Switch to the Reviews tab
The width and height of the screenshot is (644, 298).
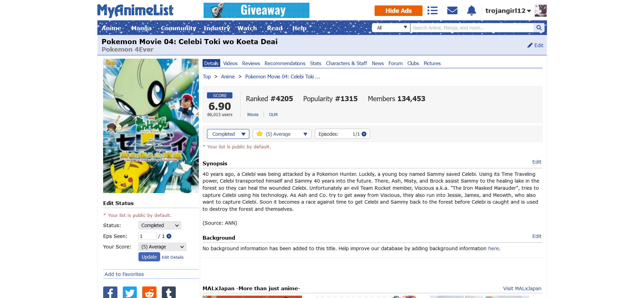tap(251, 63)
